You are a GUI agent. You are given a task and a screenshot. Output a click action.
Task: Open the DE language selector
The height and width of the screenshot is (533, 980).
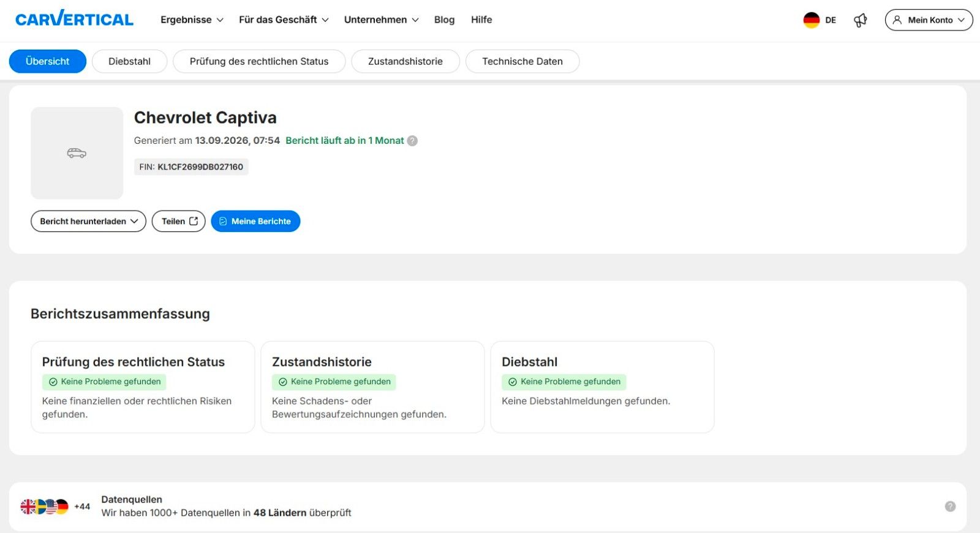(820, 20)
